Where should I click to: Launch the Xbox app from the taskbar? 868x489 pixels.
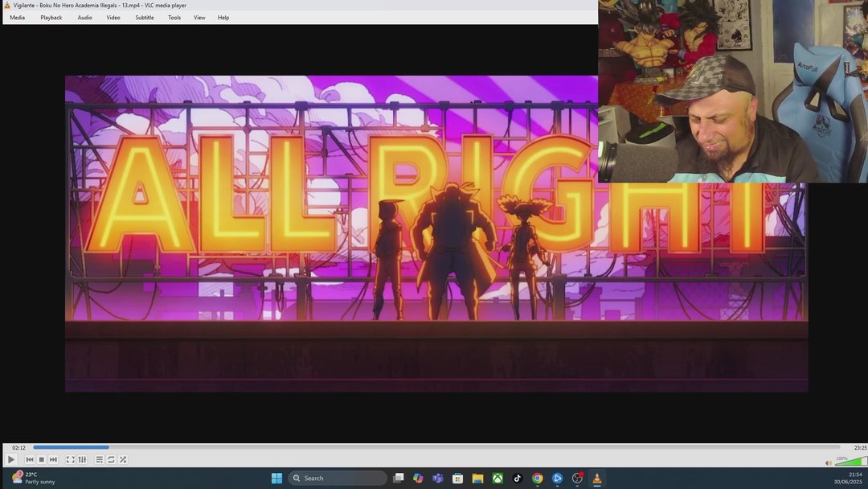(x=498, y=478)
